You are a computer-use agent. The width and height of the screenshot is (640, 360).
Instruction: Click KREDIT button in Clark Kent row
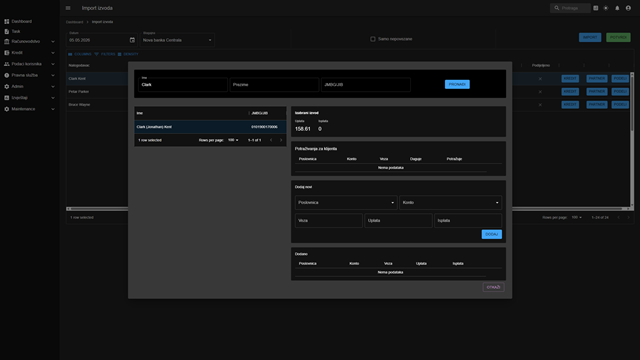tap(570, 78)
